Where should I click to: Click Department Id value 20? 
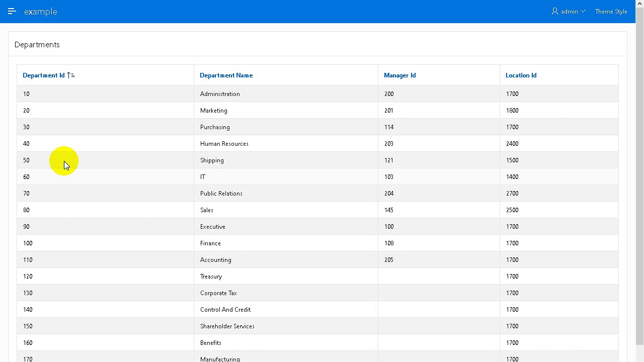26,111
